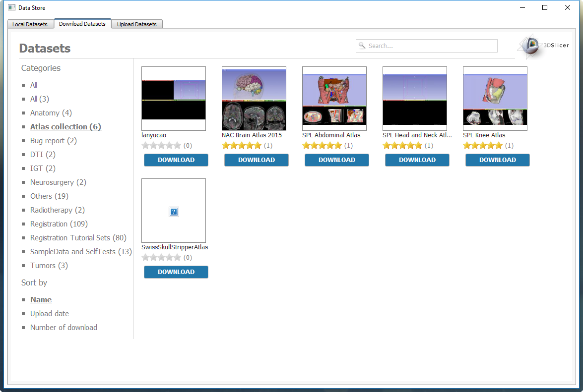The width and height of the screenshot is (583, 392).
Task: Switch to the Local Datasets tab
Action: click(x=30, y=24)
